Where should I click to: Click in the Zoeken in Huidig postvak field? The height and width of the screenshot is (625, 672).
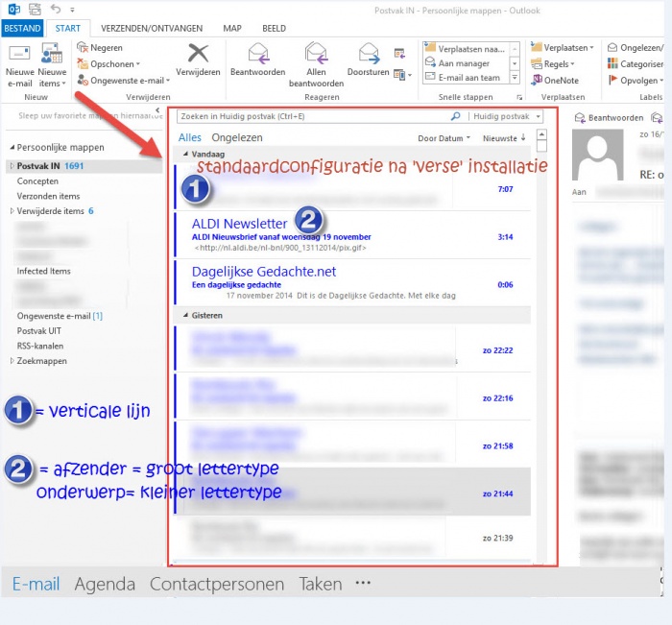tap(313, 116)
